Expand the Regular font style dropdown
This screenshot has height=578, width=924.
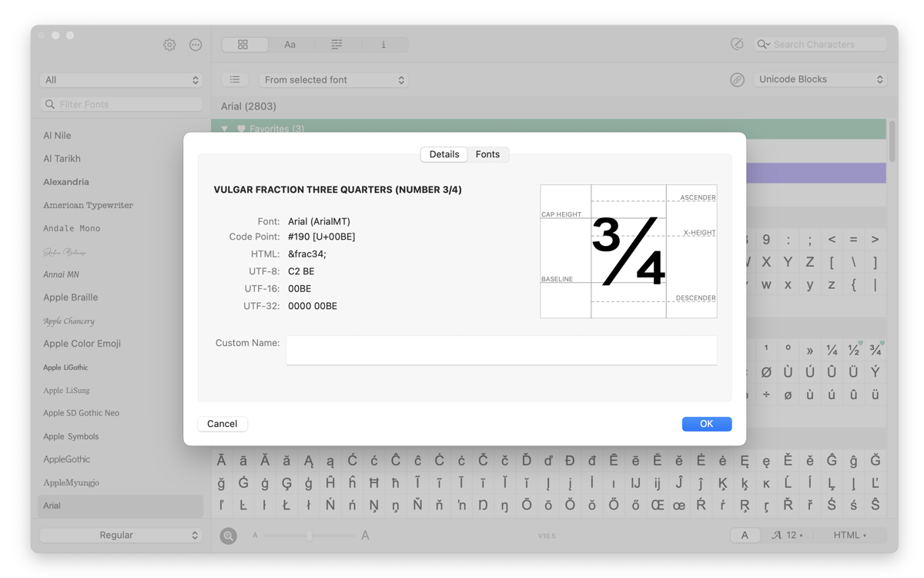tap(120, 535)
